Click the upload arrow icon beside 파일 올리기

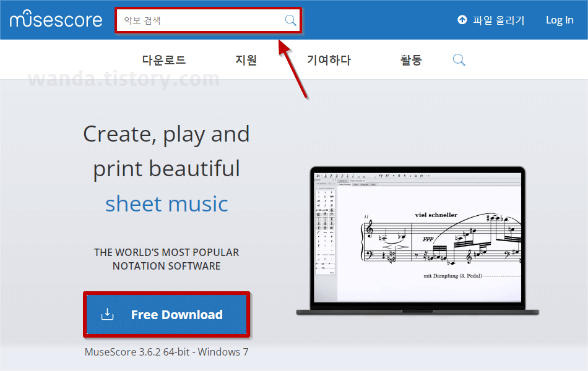(462, 20)
